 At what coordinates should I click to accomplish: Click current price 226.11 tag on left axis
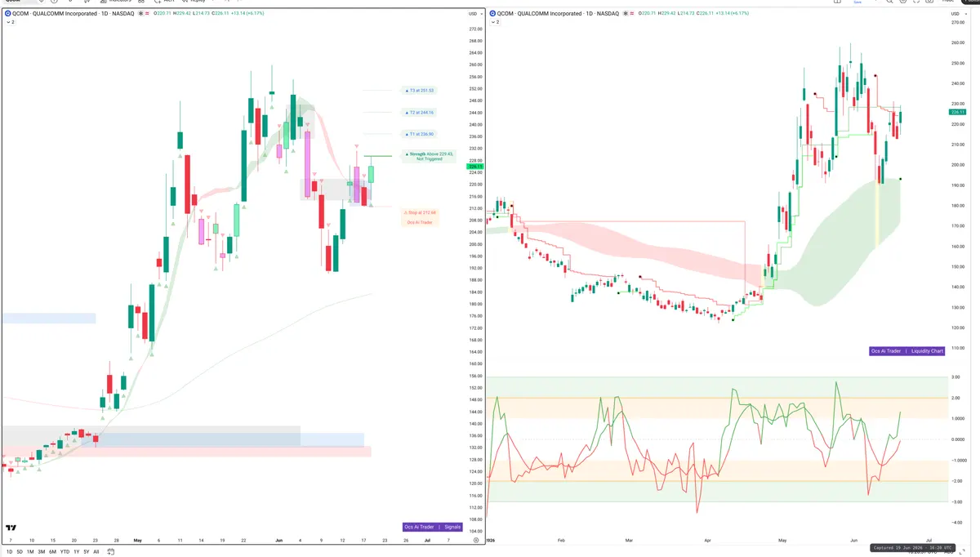[474, 167]
